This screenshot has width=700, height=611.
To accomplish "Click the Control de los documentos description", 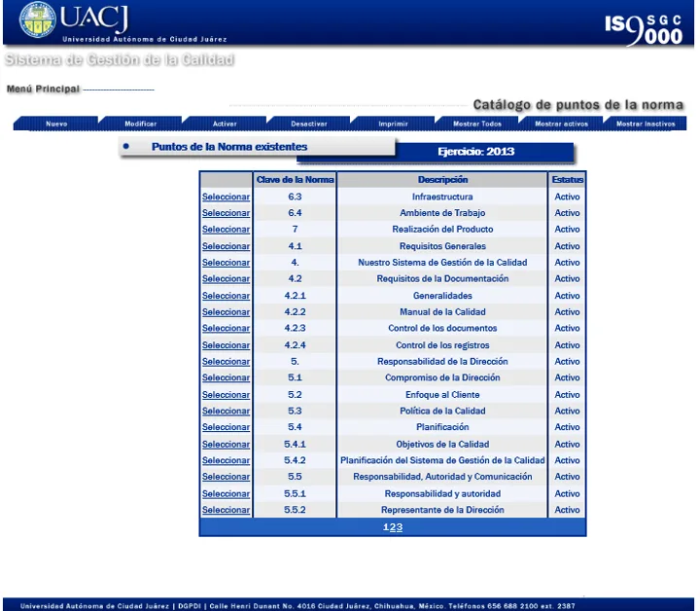I will coord(442,328).
